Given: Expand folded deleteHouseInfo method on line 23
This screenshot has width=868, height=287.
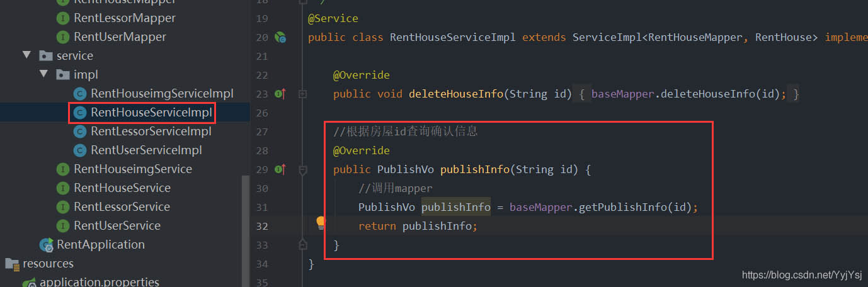Looking at the screenshot, I should [x=302, y=94].
